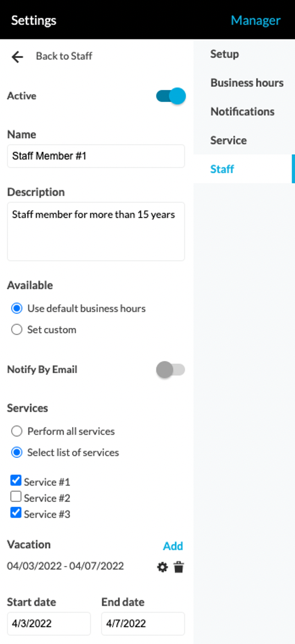Toggle the Active switch off
Screen dimensions: 295x644
tap(171, 96)
